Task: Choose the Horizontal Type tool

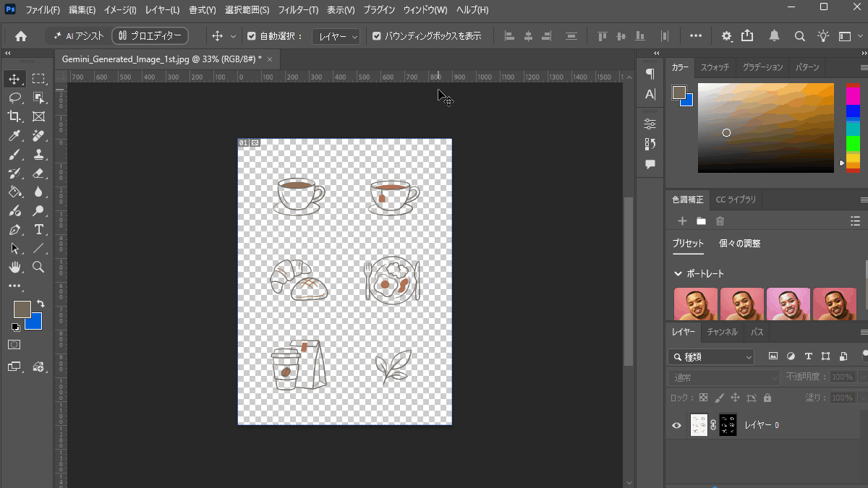Action: [39, 230]
